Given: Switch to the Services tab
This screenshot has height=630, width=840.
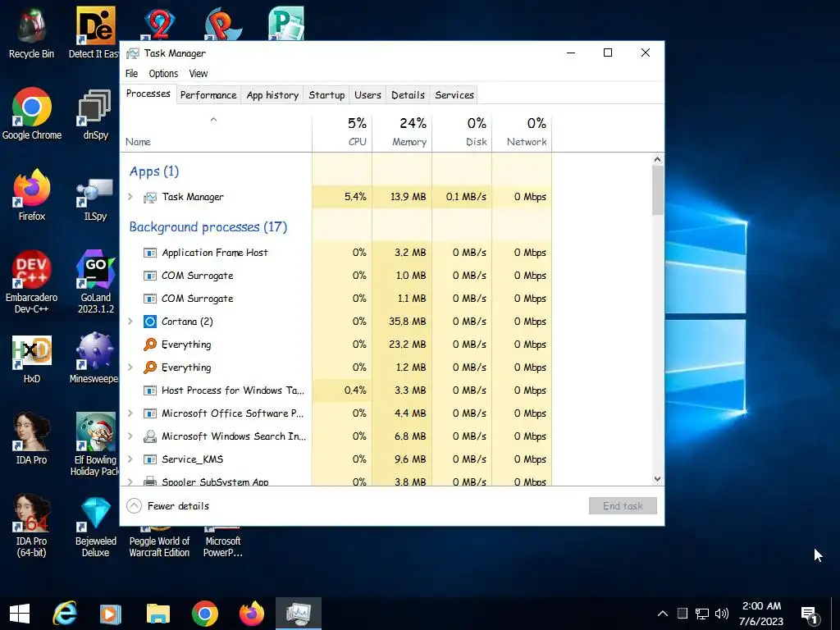Looking at the screenshot, I should (x=454, y=95).
